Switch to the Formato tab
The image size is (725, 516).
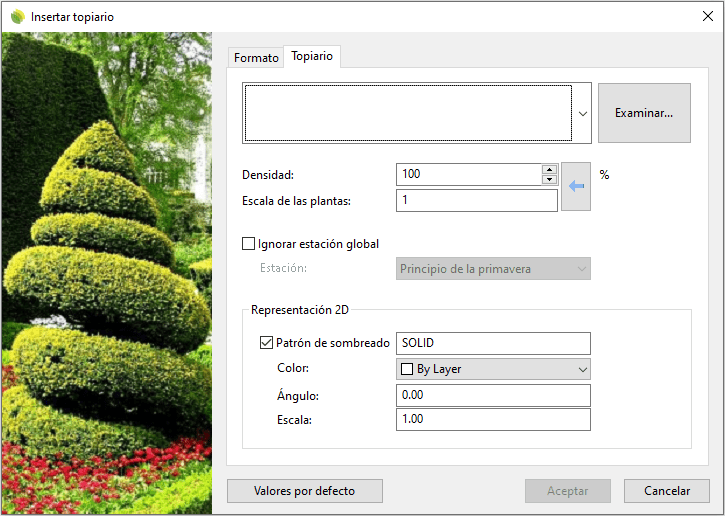click(256, 58)
